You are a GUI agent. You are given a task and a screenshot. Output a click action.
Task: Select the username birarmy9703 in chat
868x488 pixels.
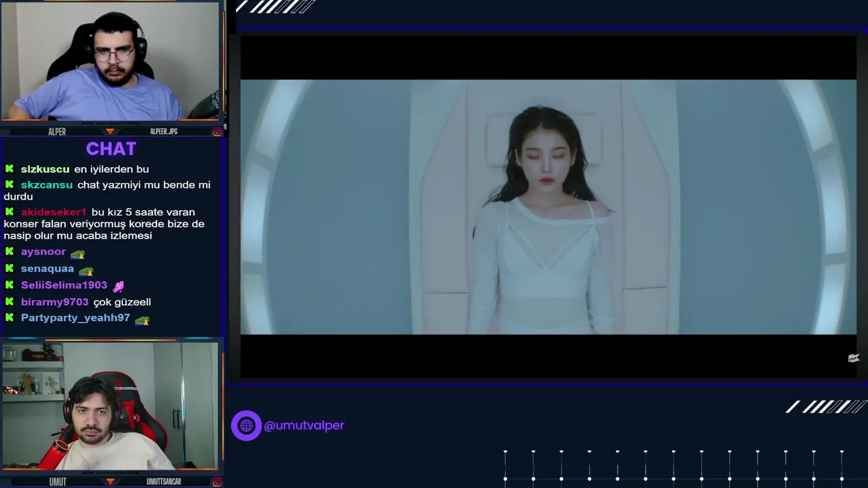coord(54,302)
